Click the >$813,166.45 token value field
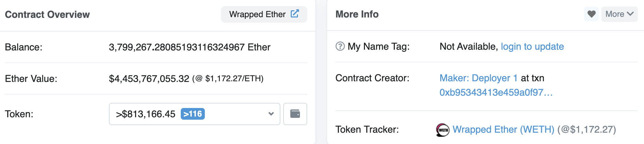Image resolution: width=644 pixels, height=144 pixels. [x=146, y=114]
